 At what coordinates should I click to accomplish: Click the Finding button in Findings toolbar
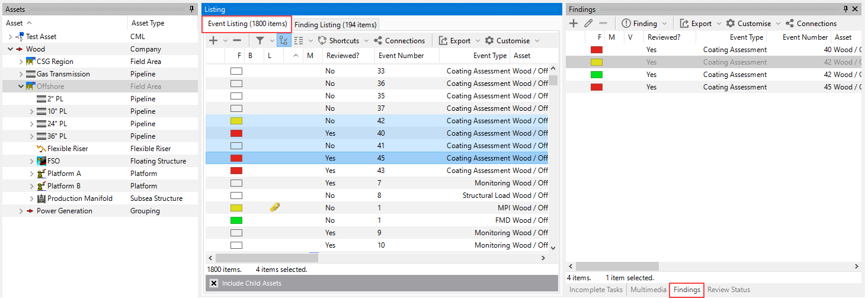(639, 24)
